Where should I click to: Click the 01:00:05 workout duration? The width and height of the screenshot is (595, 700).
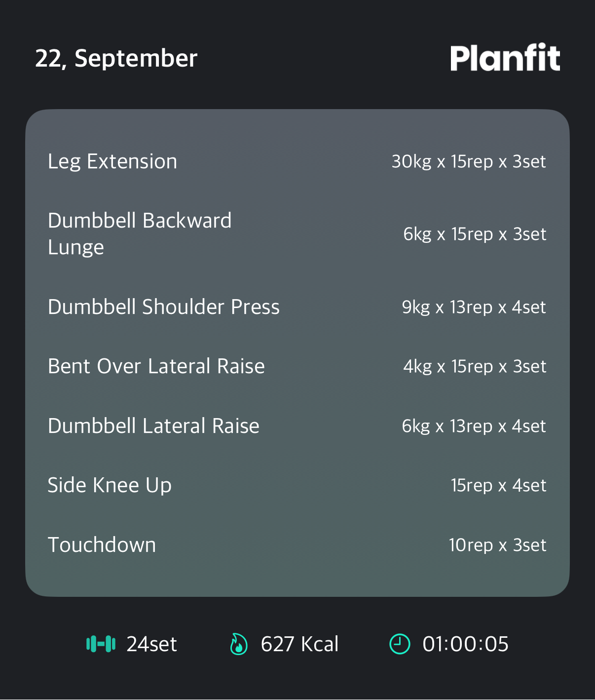point(465,644)
